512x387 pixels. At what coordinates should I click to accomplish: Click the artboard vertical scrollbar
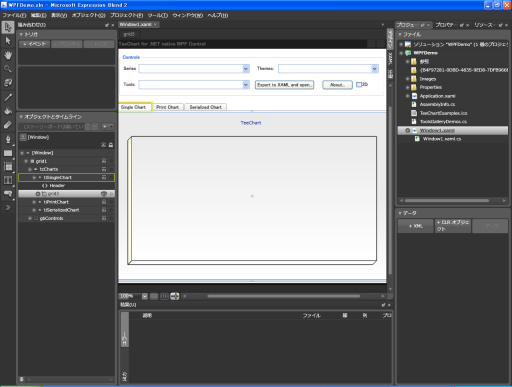(x=390, y=190)
